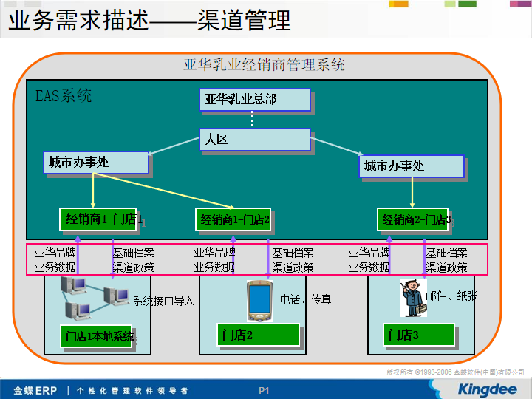
Task: Click the 门店2 green label
Action: 259,335
